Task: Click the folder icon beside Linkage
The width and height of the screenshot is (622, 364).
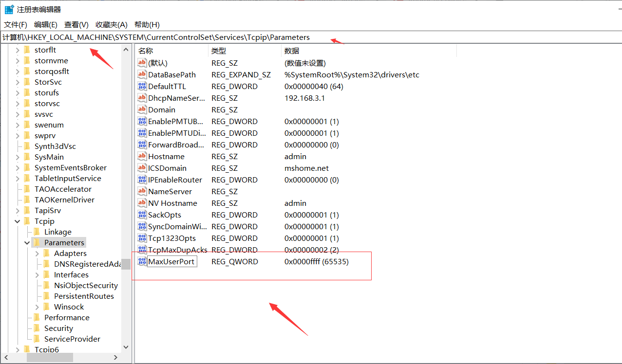Action: point(37,232)
